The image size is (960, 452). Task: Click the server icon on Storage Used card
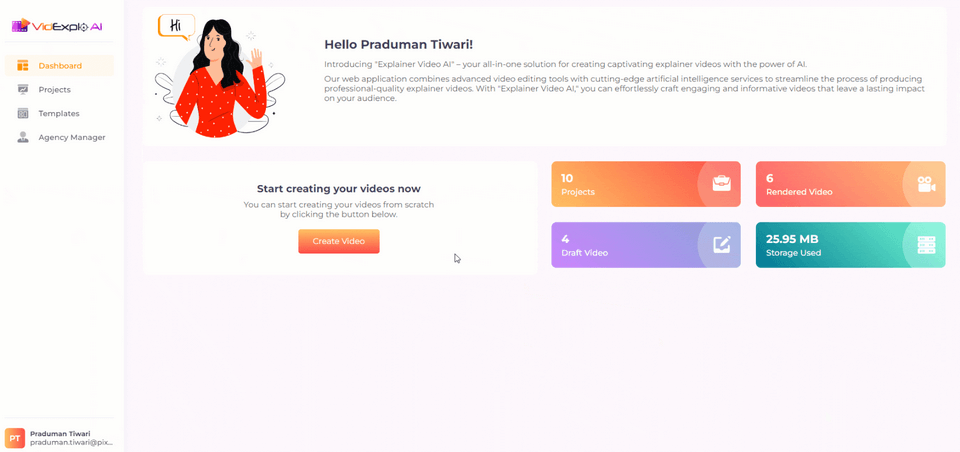[926, 245]
